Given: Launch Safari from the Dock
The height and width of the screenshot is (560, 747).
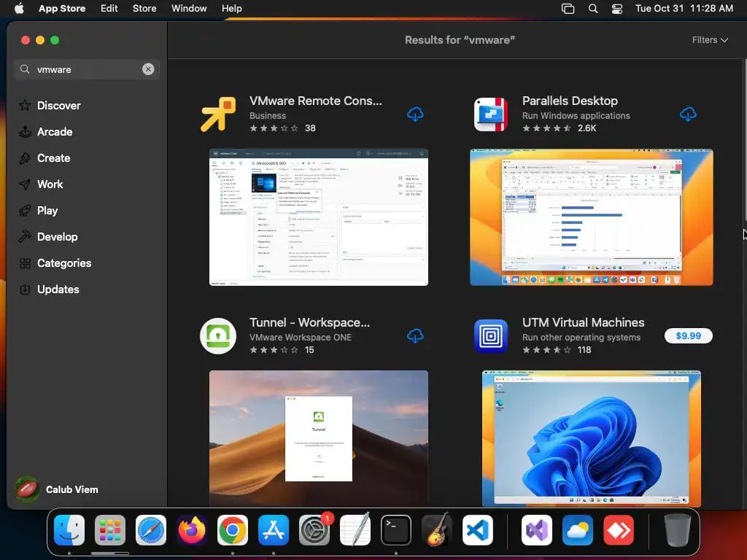Looking at the screenshot, I should pyautogui.click(x=151, y=530).
